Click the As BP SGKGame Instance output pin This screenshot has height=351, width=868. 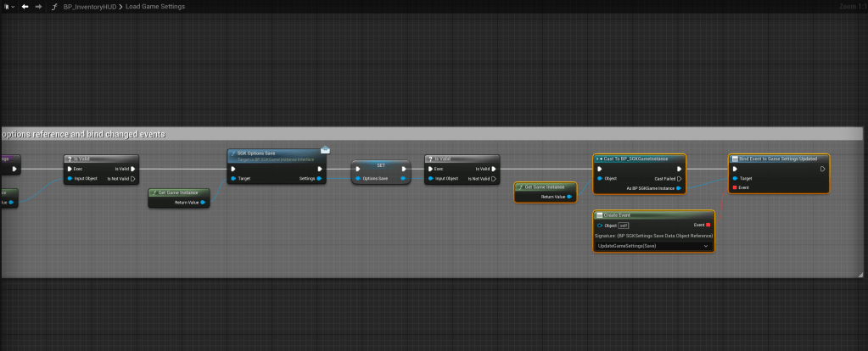(x=679, y=188)
